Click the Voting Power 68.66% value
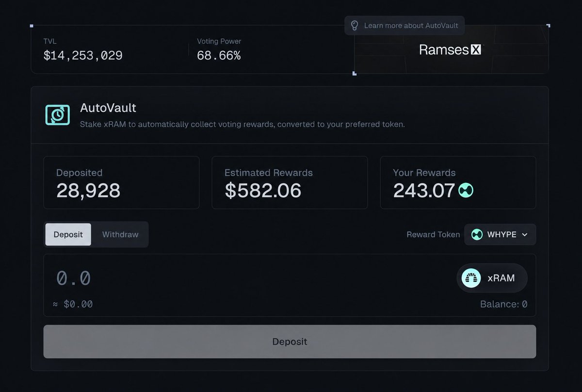This screenshot has width=582, height=392. (219, 56)
